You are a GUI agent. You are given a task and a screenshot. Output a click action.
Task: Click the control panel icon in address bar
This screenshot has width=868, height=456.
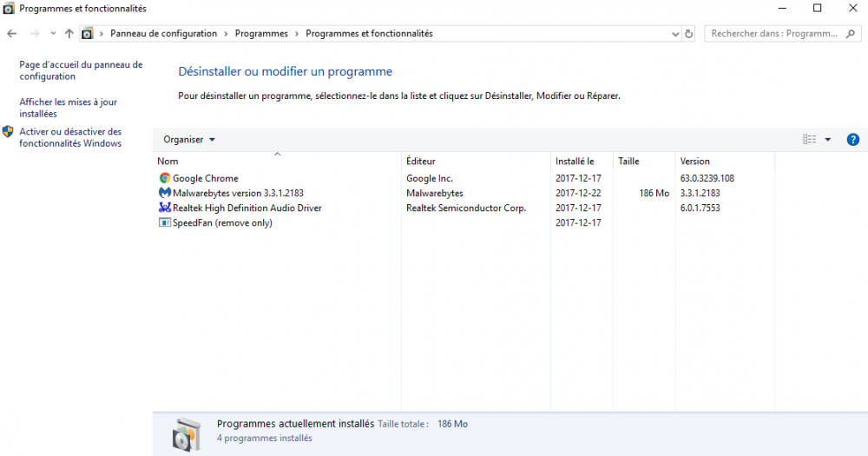[x=88, y=34]
